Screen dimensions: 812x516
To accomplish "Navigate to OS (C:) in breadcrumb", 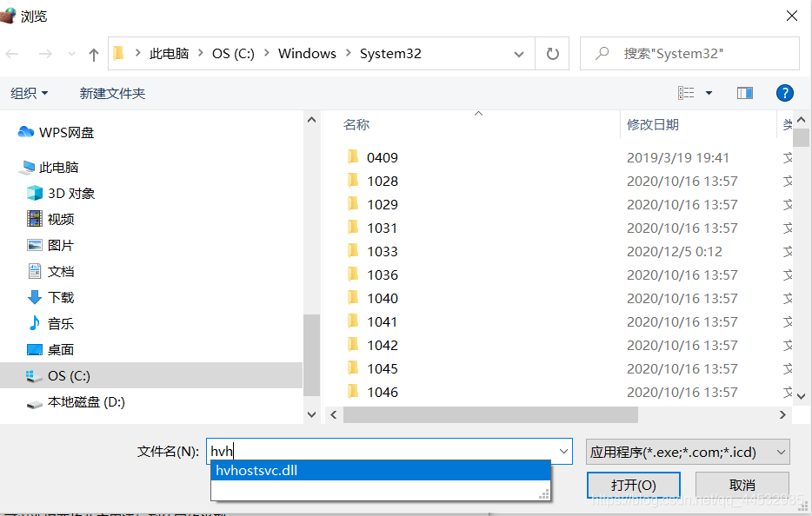I will coord(233,54).
